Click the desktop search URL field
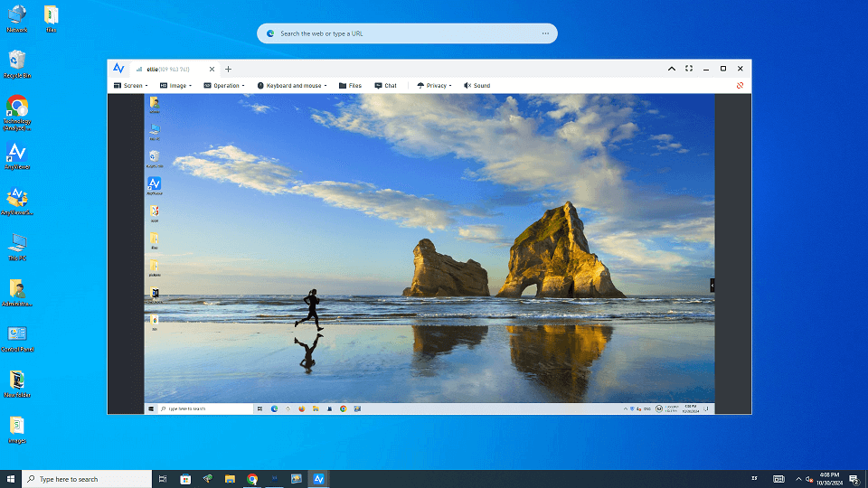This screenshot has height=488, width=868. (x=407, y=33)
